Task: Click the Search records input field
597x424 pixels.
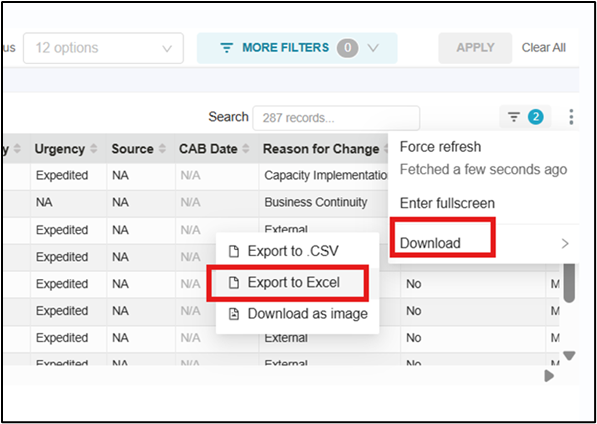Action: 336,118
